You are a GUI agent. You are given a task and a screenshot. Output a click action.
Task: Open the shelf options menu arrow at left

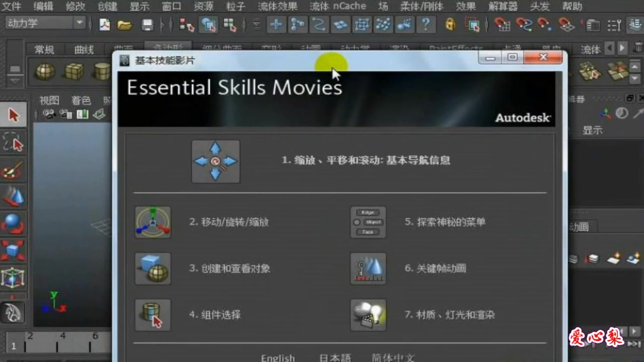pos(15,80)
